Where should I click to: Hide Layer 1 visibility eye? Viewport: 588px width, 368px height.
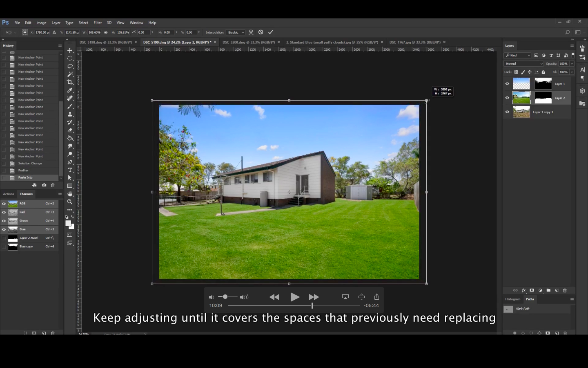pyautogui.click(x=507, y=84)
